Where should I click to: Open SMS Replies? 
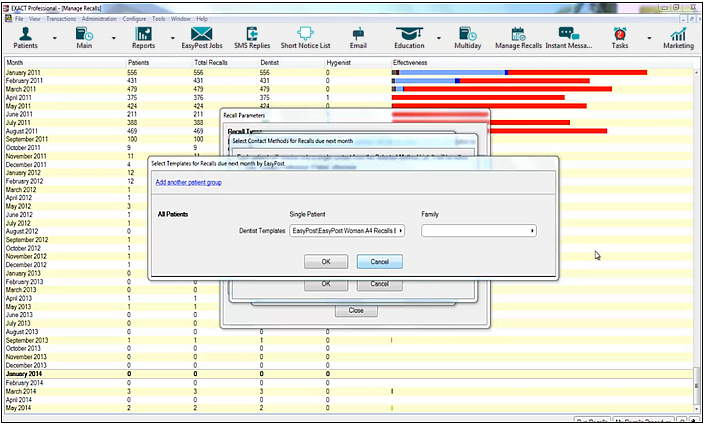(x=252, y=38)
